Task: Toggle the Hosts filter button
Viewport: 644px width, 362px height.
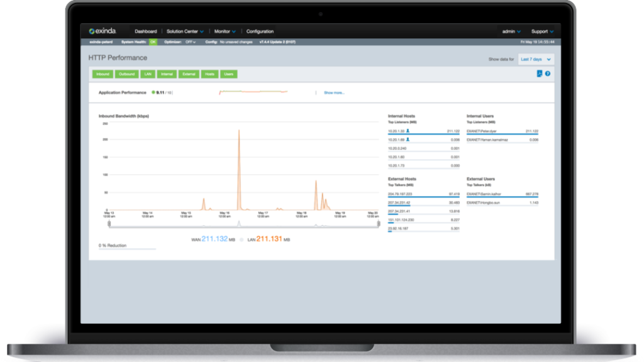Action: pos(210,74)
